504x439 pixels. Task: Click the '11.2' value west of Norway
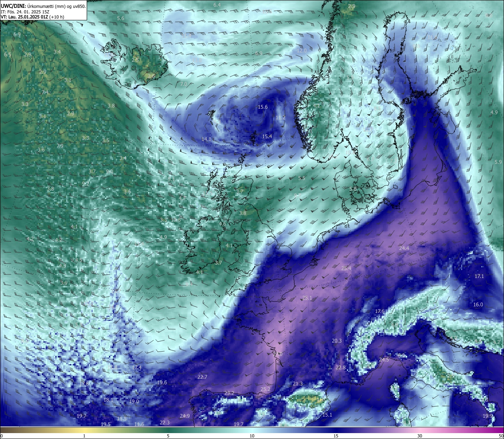pyautogui.click(x=280, y=118)
